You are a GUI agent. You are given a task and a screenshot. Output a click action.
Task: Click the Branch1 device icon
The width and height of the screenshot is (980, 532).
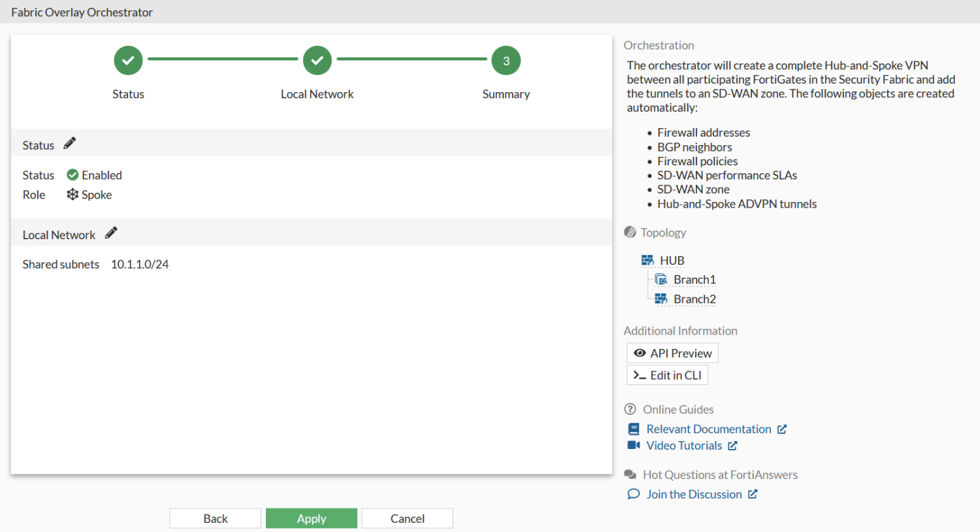click(x=661, y=280)
